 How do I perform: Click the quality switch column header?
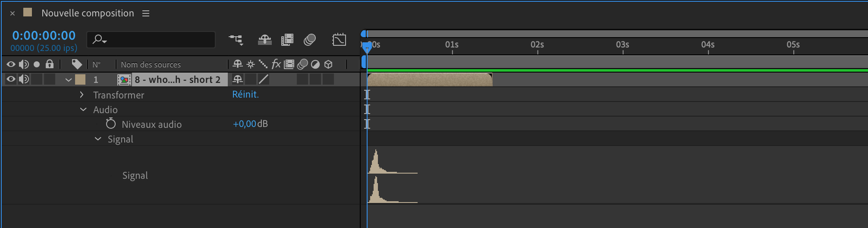263,64
